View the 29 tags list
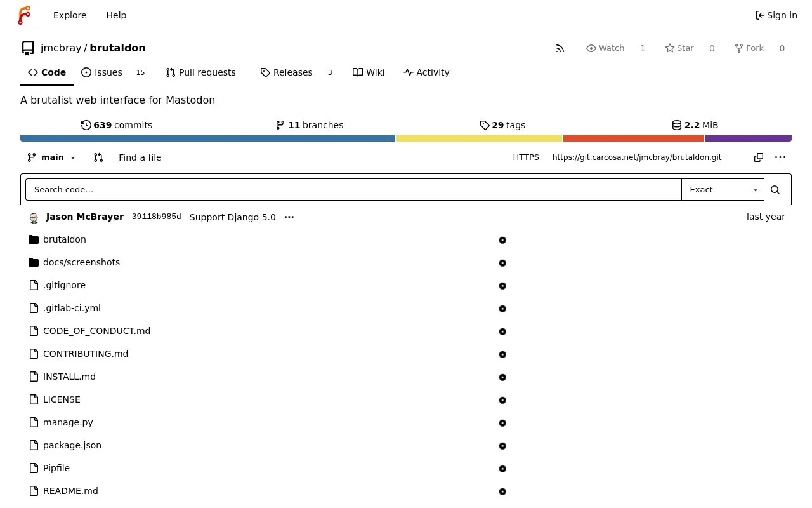This screenshot has width=812, height=508. pyautogui.click(x=502, y=125)
